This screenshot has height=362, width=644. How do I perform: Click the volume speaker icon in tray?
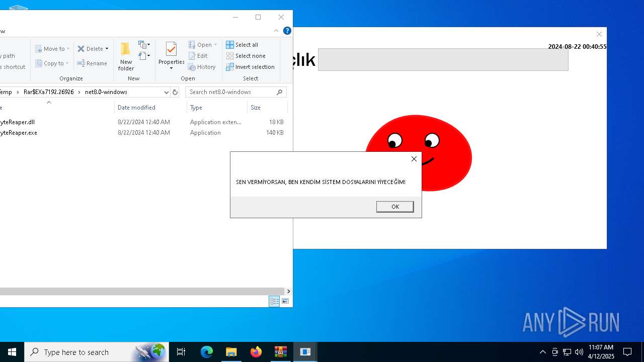click(x=579, y=352)
